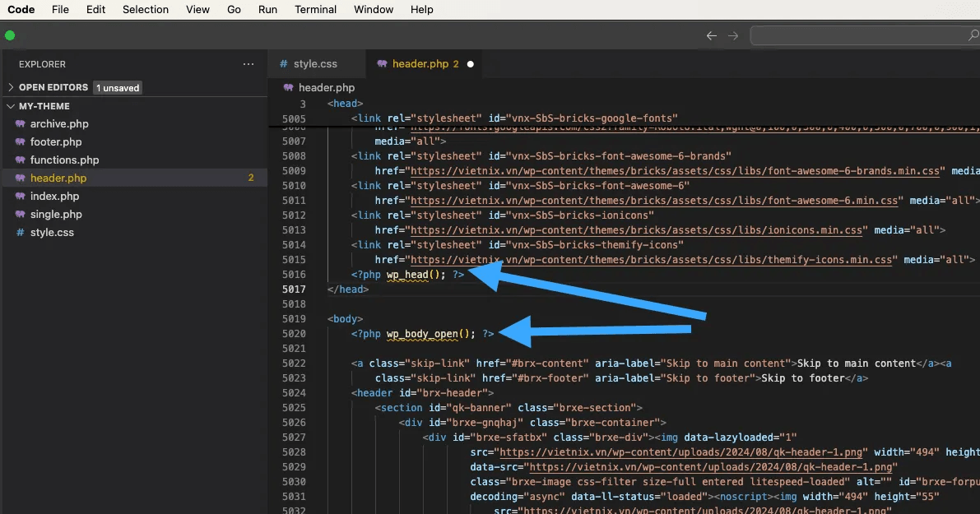This screenshot has height=514, width=980.
Task: Open the font-awesome-6.min.css URL
Action: pyautogui.click(x=654, y=201)
